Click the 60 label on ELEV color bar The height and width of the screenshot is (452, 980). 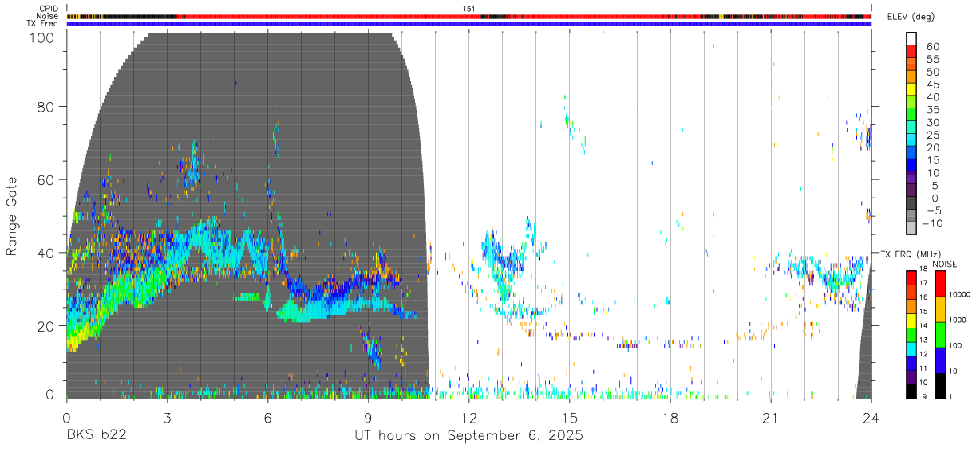click(x=931, y=46)
